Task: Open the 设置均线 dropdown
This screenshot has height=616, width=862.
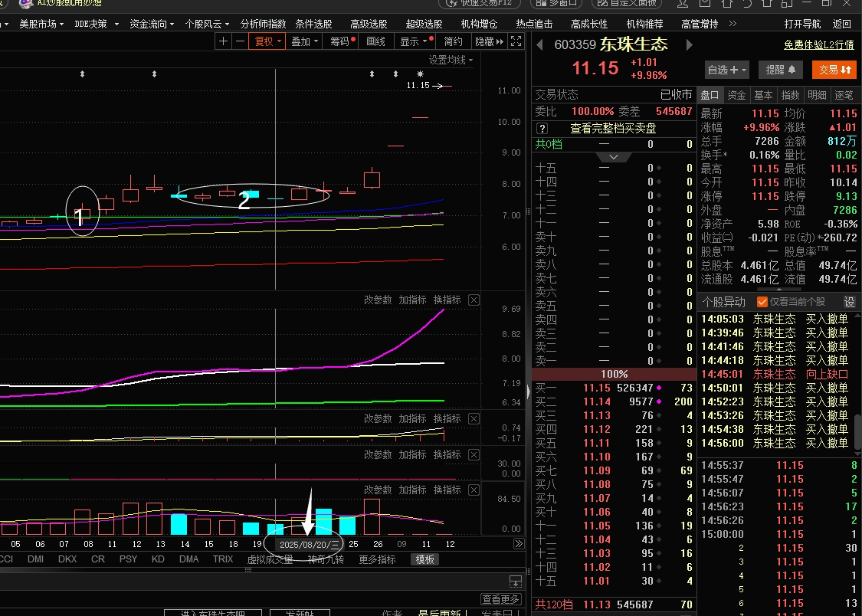Action: coord(451,60)
